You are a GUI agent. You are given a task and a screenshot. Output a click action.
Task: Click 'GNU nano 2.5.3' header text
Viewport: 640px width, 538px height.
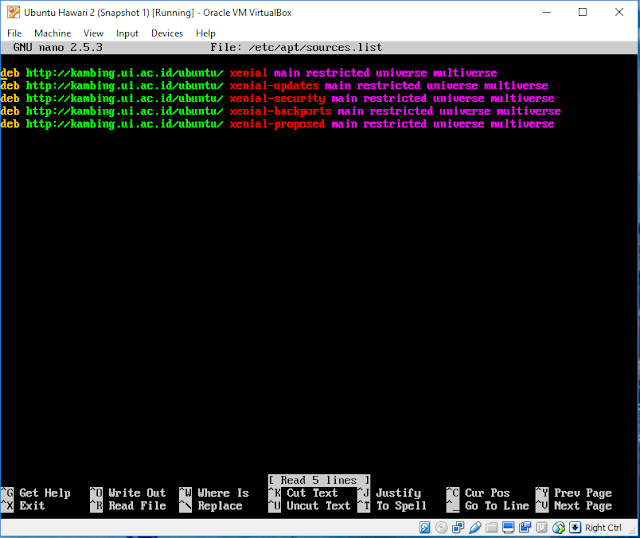click(x=58, y=47)
